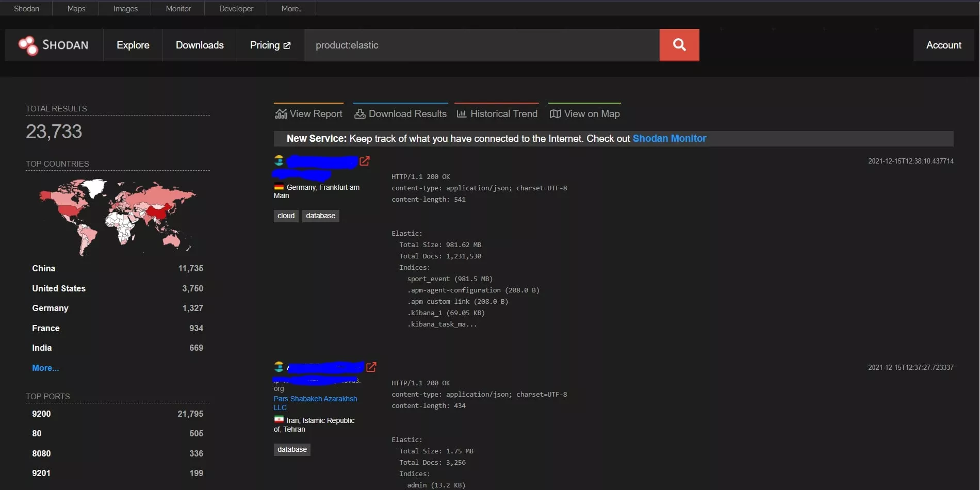980x490 pixels.
Task: Open Pars Shabakeh Azarakhsh LLC organization link
Action: tap(315, 403)
